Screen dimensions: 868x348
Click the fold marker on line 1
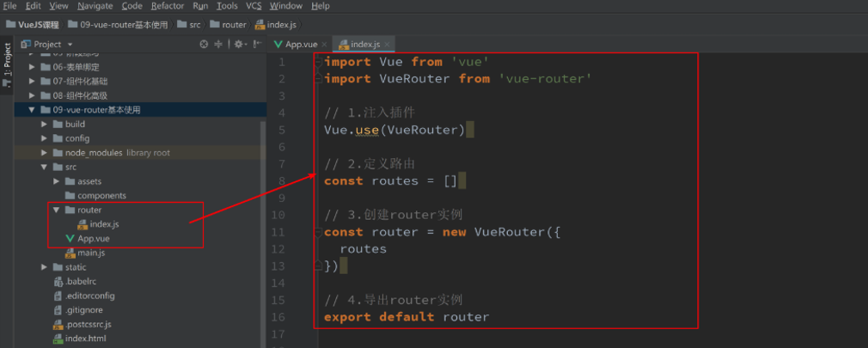point(318,64)
